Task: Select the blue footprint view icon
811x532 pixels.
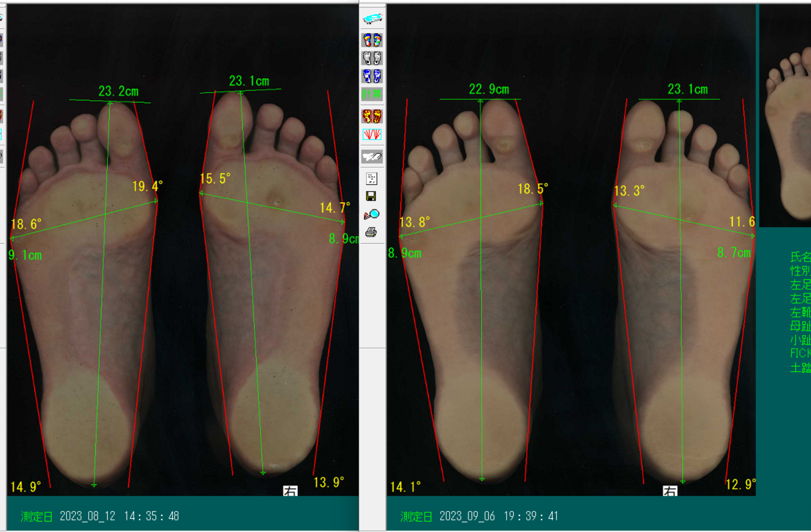Action: 372,76
